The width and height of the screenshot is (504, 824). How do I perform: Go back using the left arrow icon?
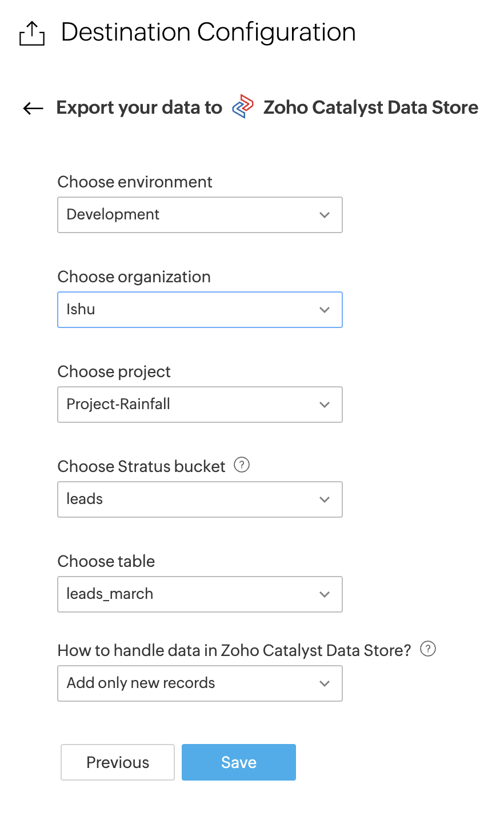coord(33,108)
